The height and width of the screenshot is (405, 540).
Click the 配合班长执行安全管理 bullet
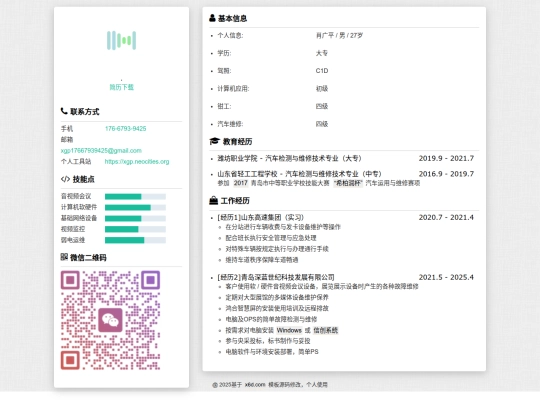271,238
